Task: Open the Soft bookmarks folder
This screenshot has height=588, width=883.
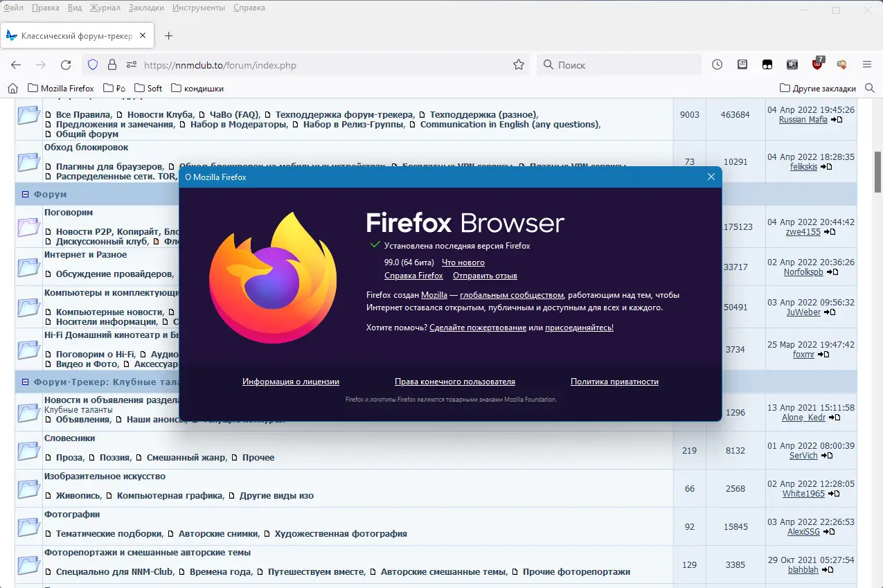Action: [148, 88]
